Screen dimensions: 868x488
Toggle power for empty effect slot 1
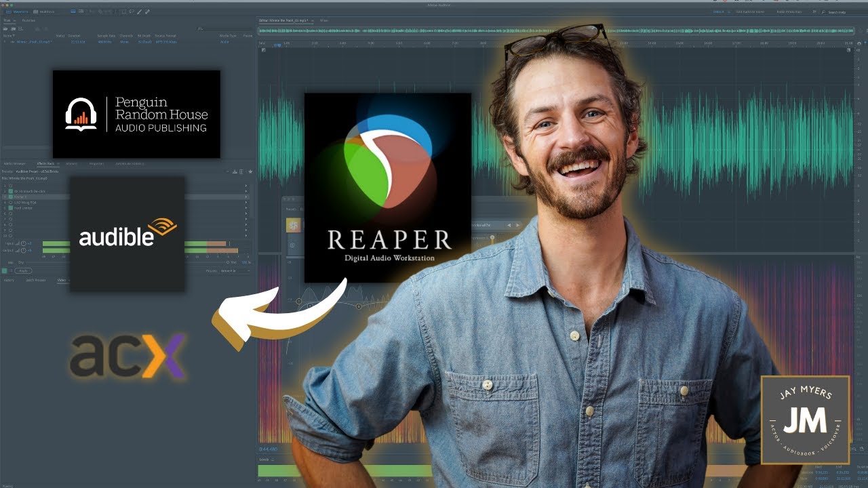pos(10,186)
